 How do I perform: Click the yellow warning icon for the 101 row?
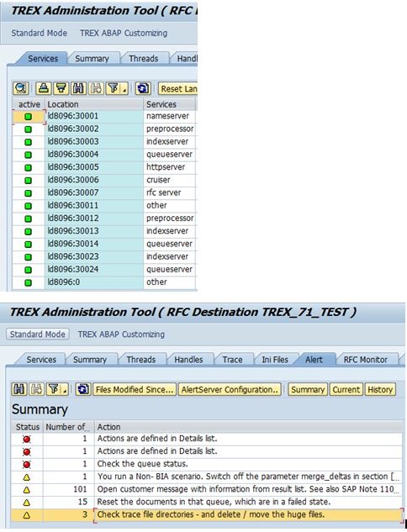[27, 490]
